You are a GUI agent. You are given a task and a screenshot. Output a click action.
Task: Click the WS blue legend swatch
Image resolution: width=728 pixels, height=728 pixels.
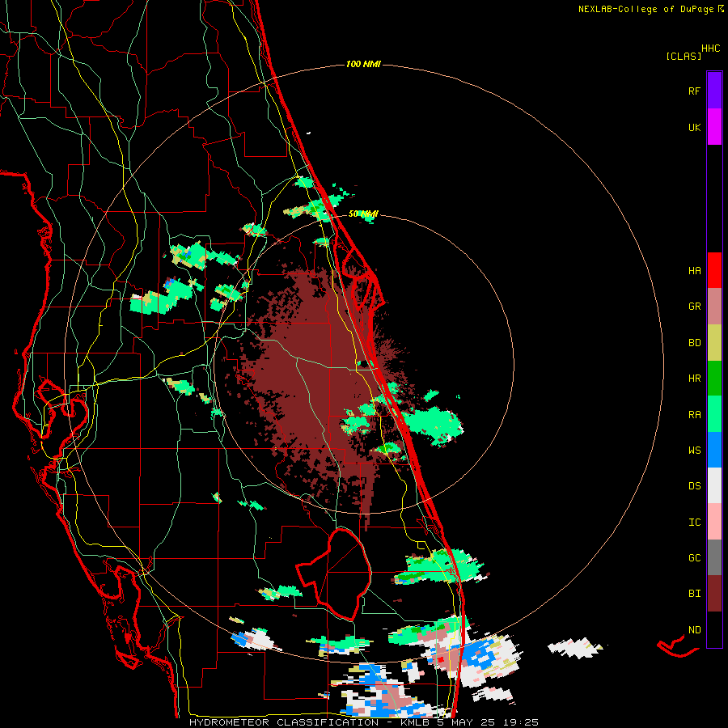pyautogui.click(x=714, y=450)
